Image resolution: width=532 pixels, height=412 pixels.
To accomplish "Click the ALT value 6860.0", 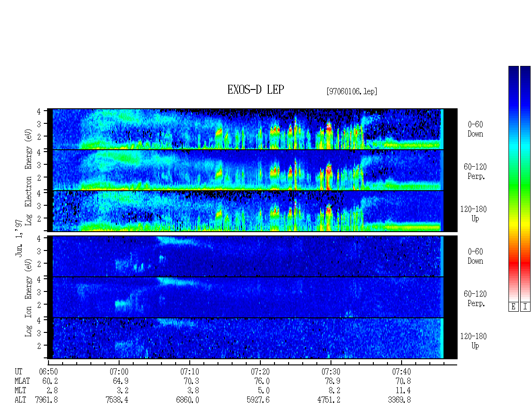I will [188, 400].
